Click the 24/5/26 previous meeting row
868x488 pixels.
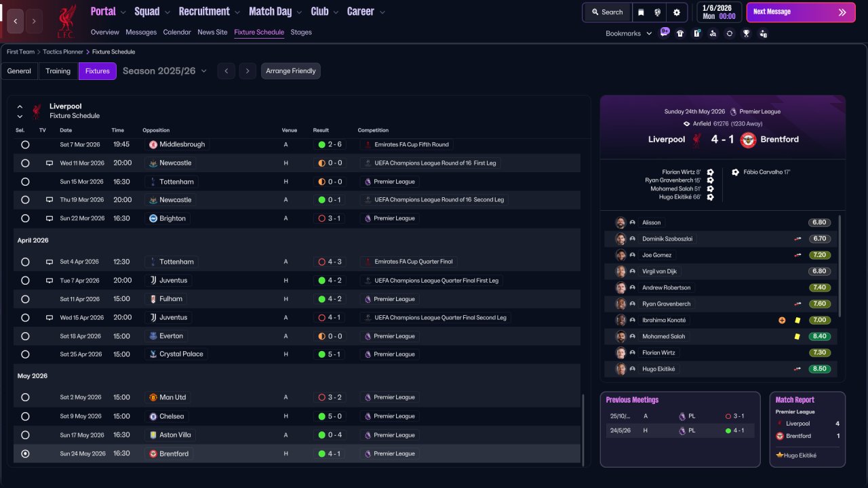pyautogui.click(x=680, y=430)
